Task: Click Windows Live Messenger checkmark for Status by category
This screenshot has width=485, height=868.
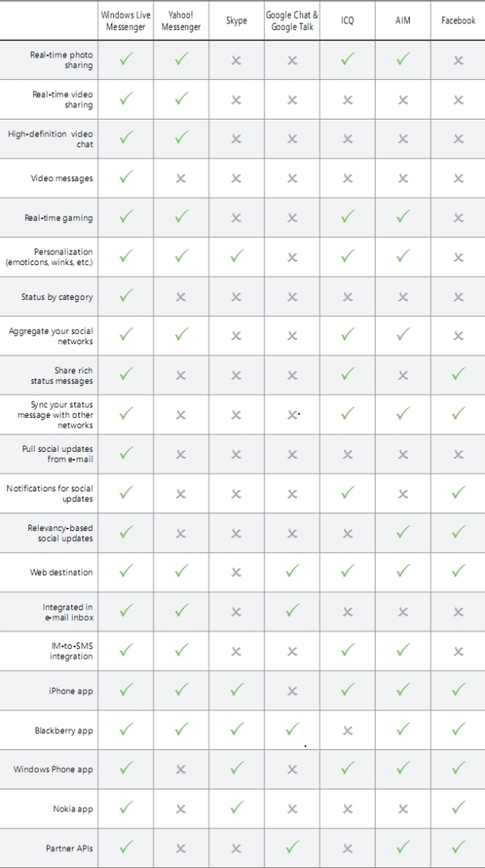Action: (x=125, y=296)
